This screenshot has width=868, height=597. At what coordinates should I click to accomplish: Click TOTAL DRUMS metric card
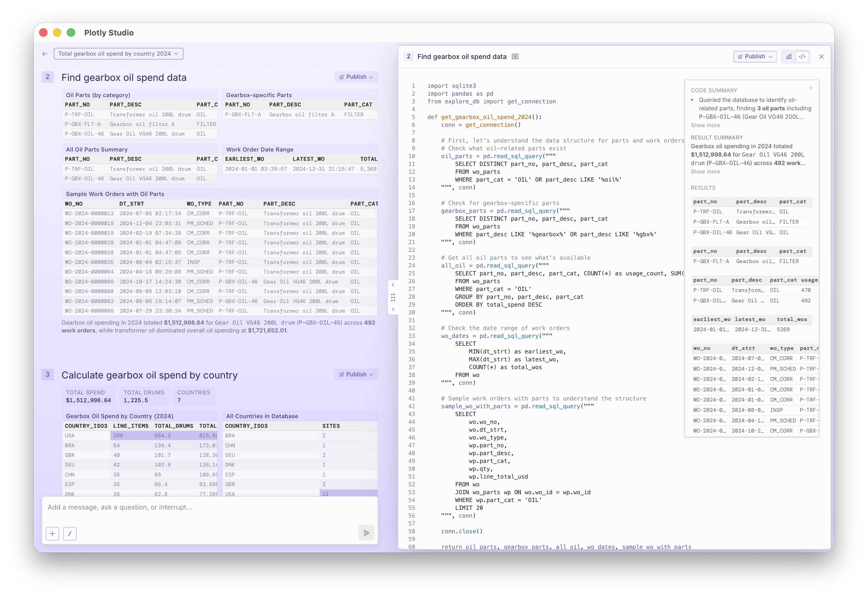pos(144,396)
